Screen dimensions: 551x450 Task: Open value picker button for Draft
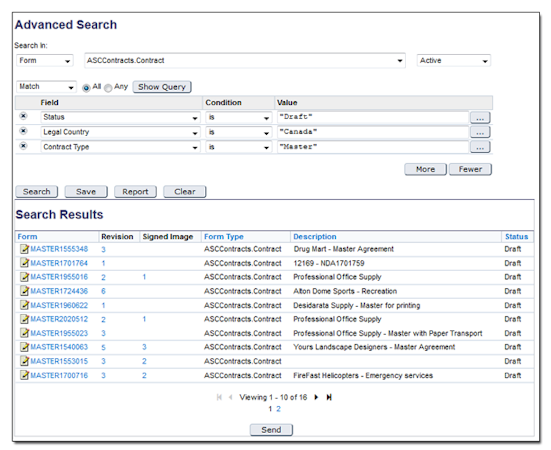coord(480,117)
